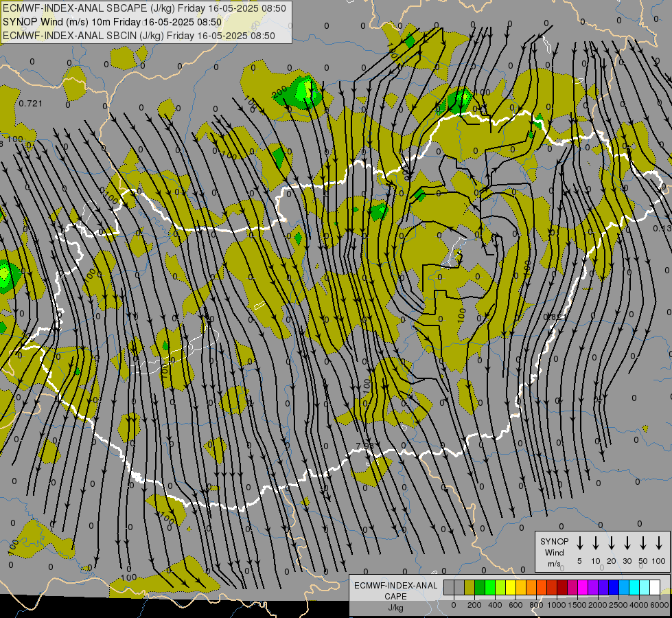Pick the lime yellow-green CAPE legend swatch

[500, 587]
